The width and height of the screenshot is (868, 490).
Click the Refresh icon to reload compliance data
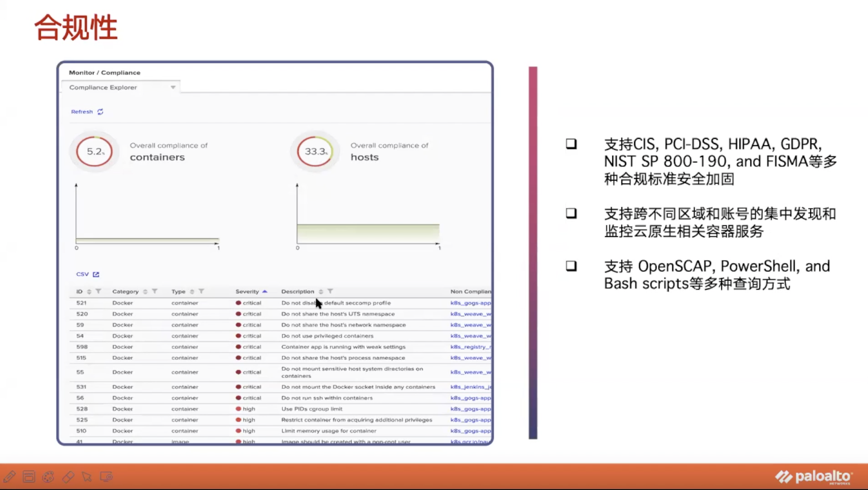pyautogui.click(x=101, y=112)
